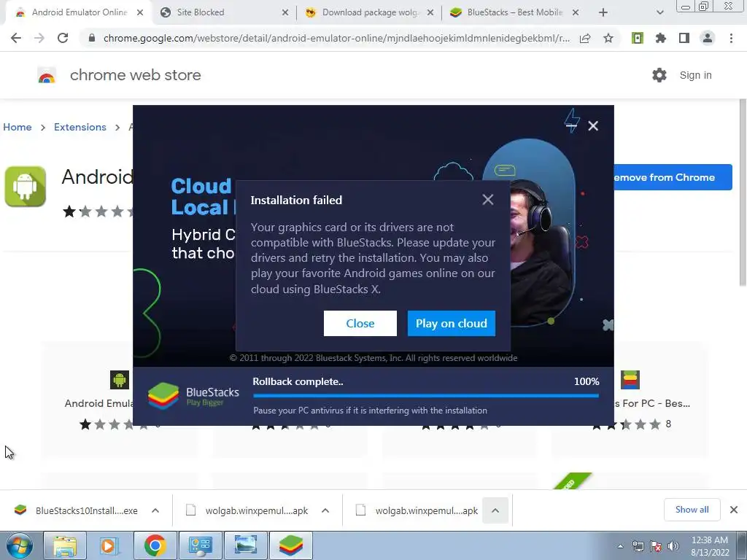This screenshot has height=560, width=747.
Task: Click the star rating under Android title
Action: [x=98, y=211]
